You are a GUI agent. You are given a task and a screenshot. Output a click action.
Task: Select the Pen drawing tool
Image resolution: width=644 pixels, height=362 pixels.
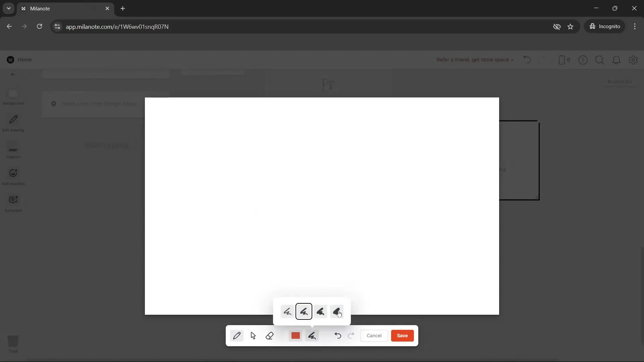[x=237, y=336]
